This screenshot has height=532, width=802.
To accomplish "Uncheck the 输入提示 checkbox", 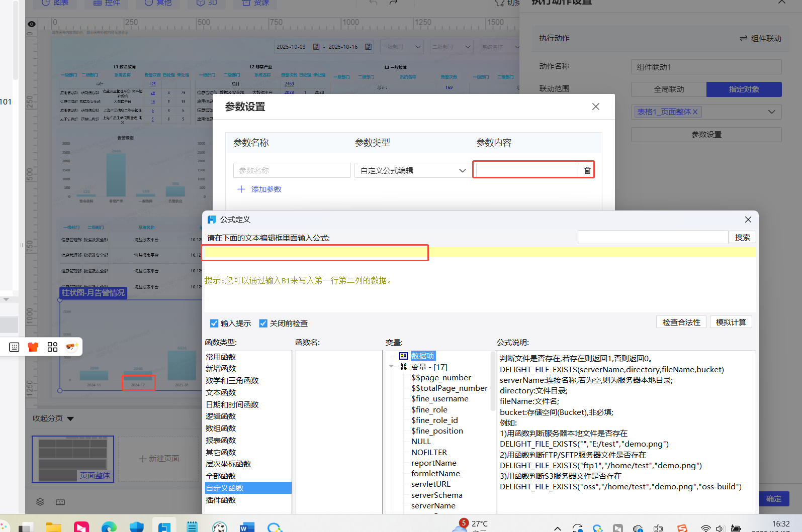I will point(214,323).
